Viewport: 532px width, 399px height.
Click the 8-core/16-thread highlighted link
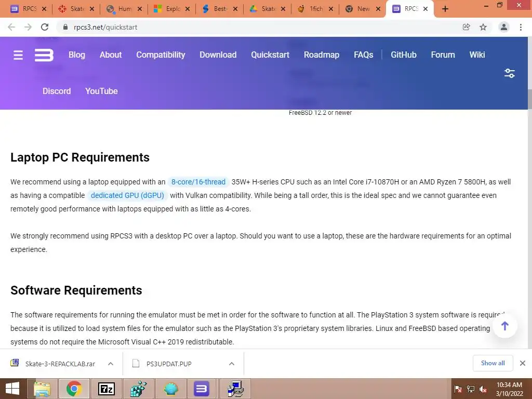coord(198,182)
